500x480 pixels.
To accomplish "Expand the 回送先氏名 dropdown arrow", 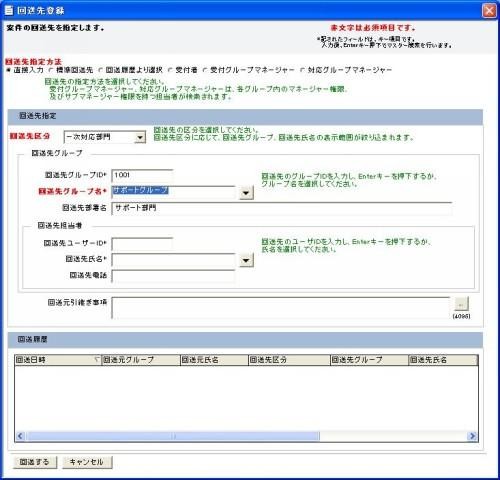I will (x=246, y=260).
